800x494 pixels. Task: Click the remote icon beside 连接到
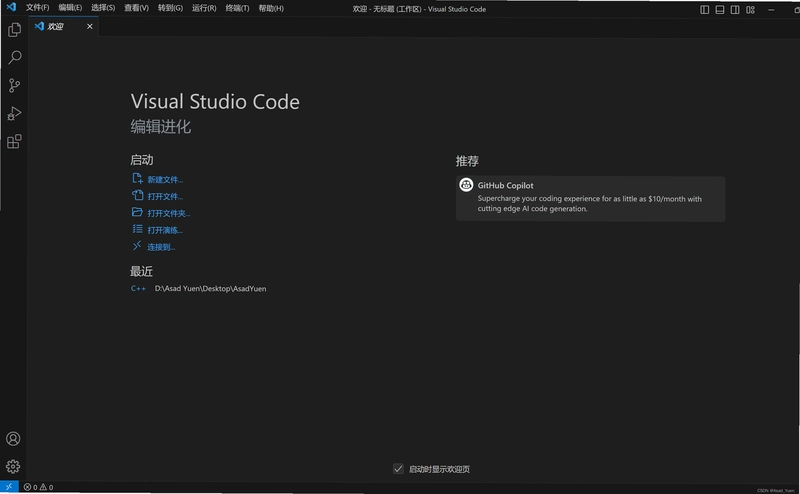[137, 245]
